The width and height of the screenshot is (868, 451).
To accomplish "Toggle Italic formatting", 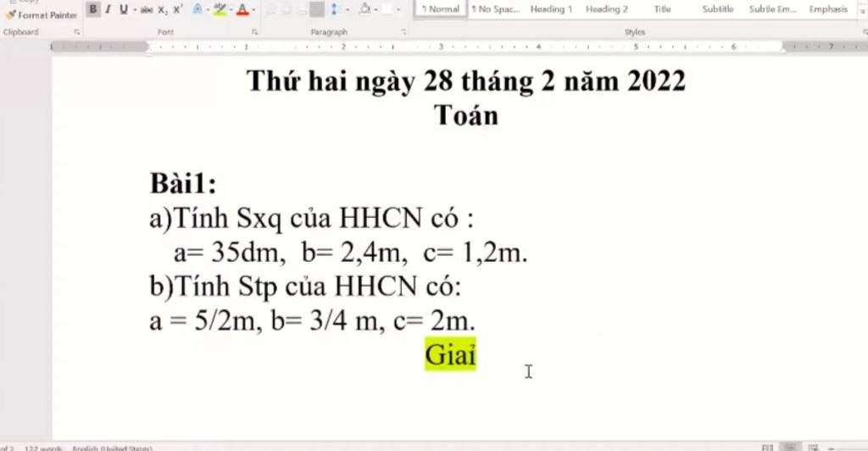I will pos(108,8).
